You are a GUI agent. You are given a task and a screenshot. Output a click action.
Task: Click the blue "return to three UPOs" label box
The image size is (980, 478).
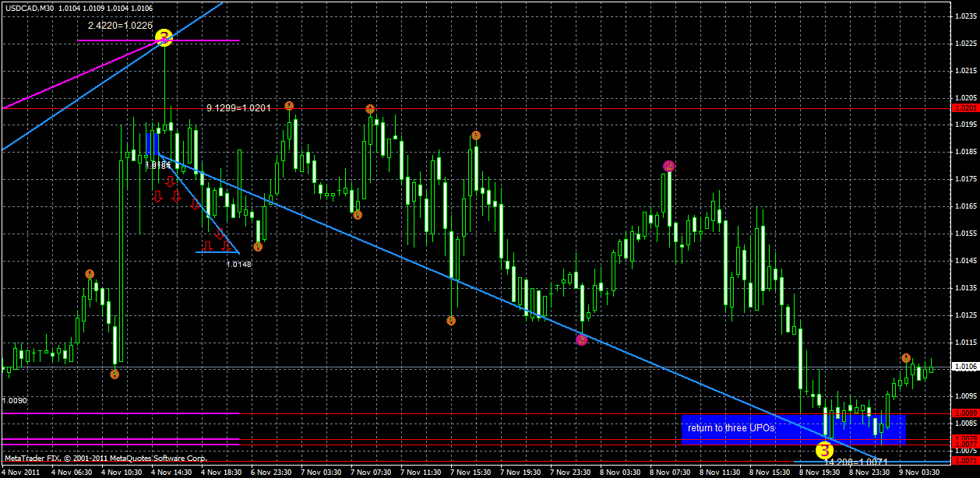(732, 427)
